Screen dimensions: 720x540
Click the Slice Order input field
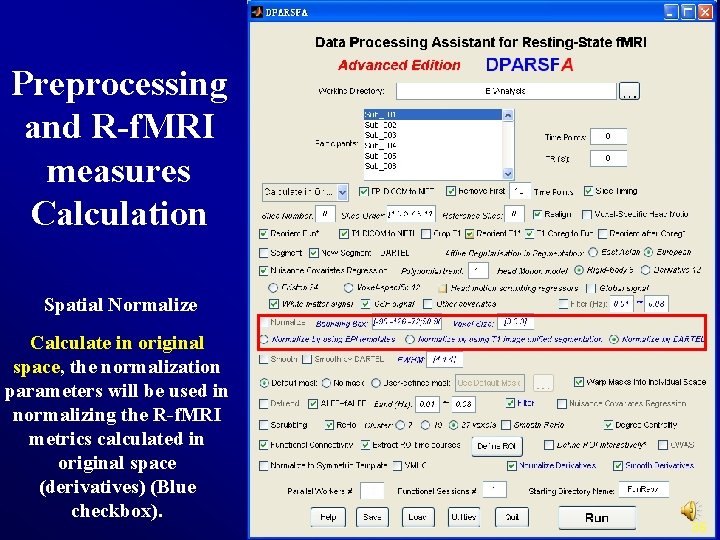(x=411, y=214)
